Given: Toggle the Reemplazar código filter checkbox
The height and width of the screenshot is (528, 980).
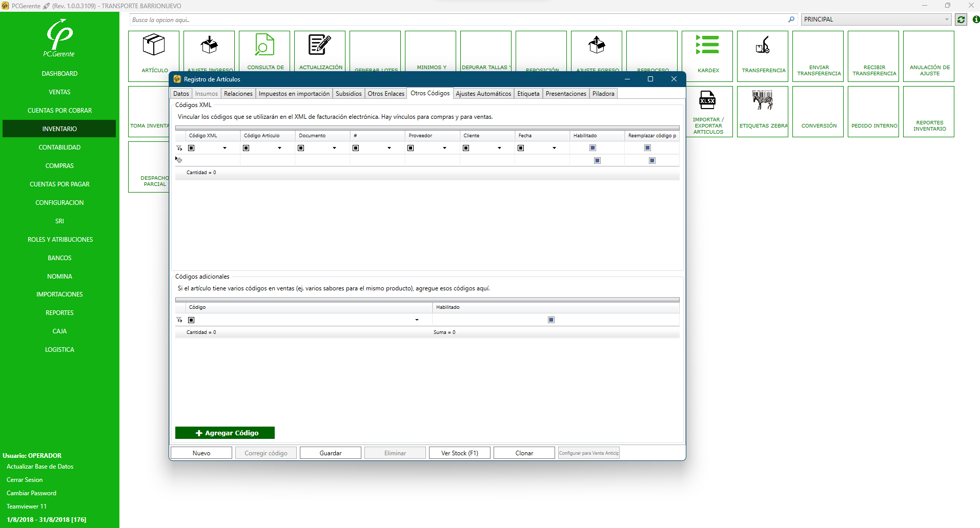Looking at the screenshot, I should pyautogui.click(x=647, y=148).
